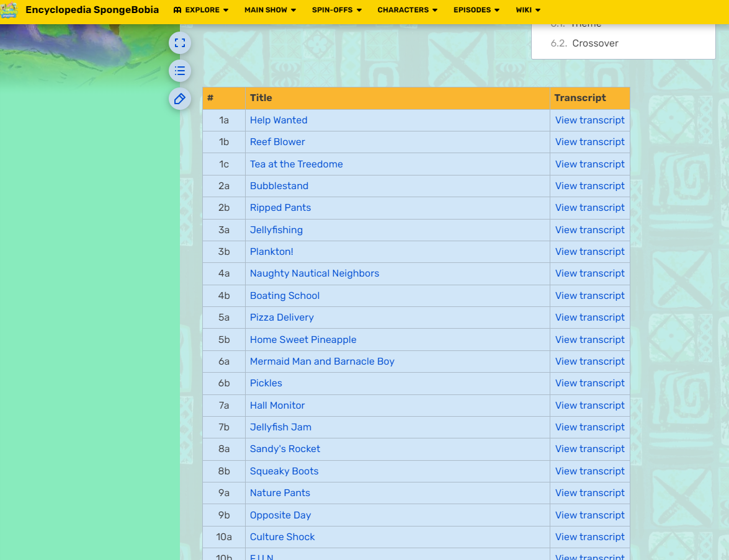Image resolution: width=729 pixels, height=560 pixels.
Task: View transcript for Home Sweet Pineapple
Action: point(589,340)
